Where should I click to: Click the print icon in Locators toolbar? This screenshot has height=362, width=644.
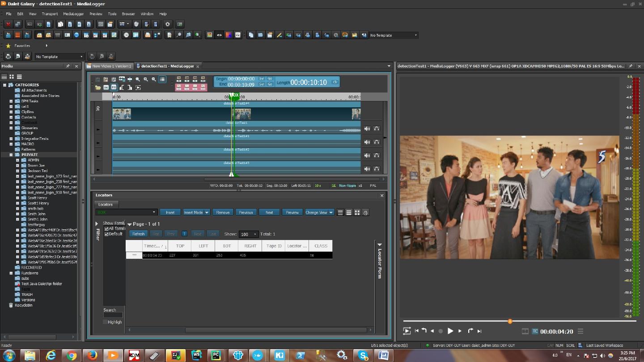[x=365, y=213]
